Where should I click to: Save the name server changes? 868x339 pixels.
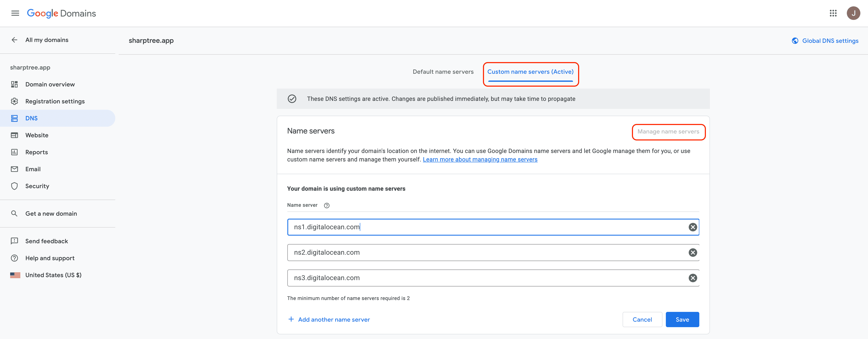coord(682,320)
